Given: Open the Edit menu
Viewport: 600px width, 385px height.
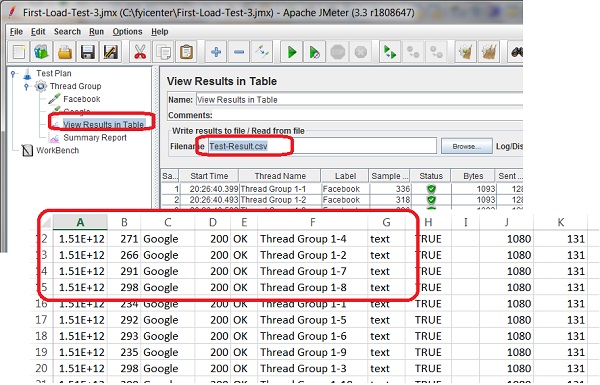Looking at the screenshot, I should point(38,32).
